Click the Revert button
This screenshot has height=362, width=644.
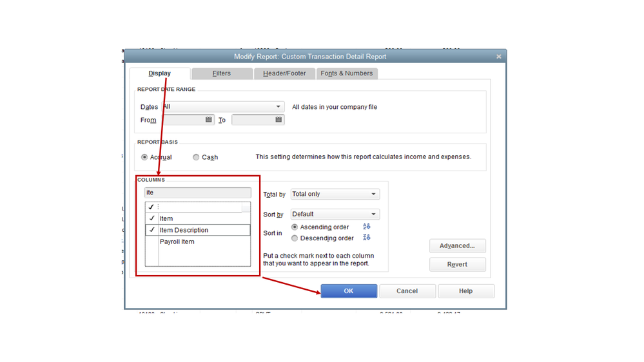(458, 264)
